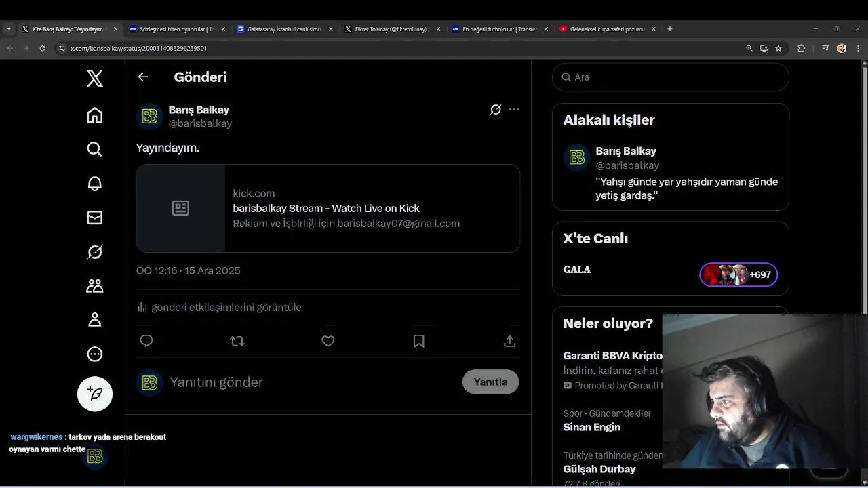Image resolution: width=868 pixels, height=488 pixels.
Task: Click the Ara search field
Action: coord(671,77)
